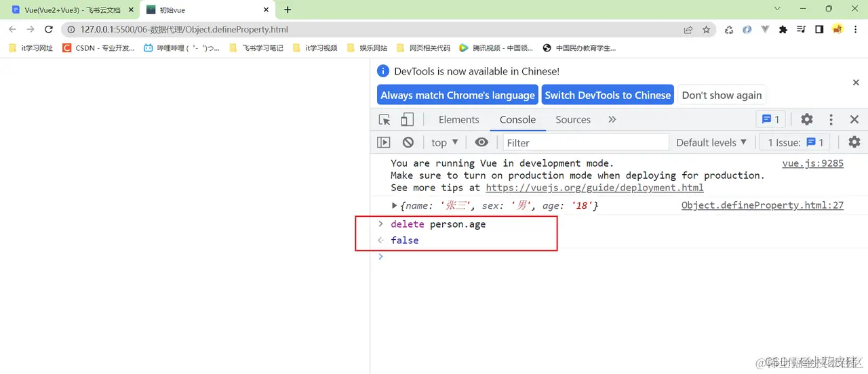
Task: Bookmark this page with the star icon
Action: pos(707,30)
